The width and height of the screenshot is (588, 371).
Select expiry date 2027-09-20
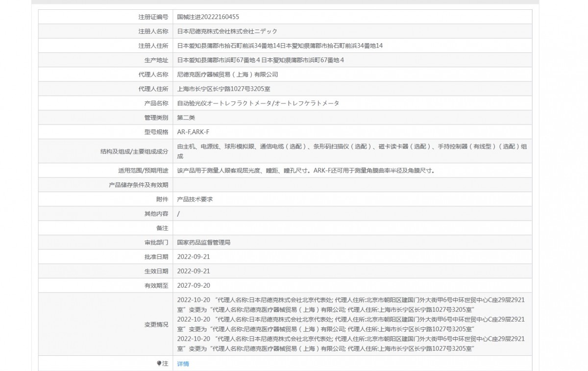194,286
